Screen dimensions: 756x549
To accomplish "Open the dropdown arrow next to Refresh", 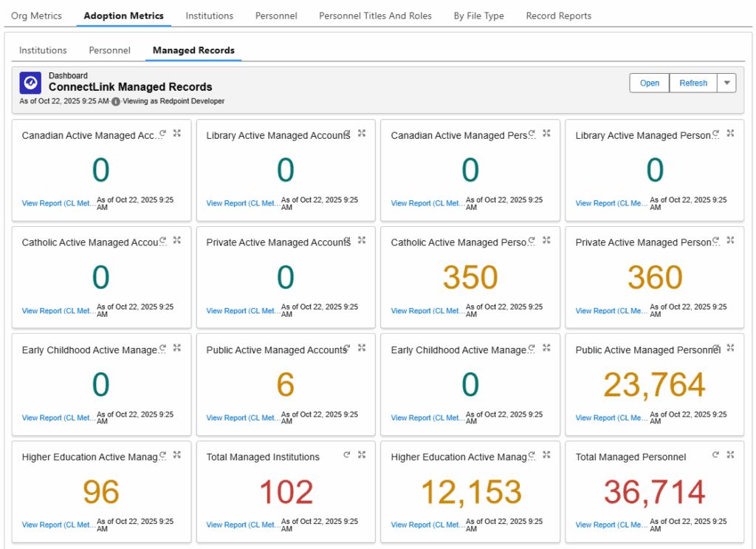I will (727, 83).
